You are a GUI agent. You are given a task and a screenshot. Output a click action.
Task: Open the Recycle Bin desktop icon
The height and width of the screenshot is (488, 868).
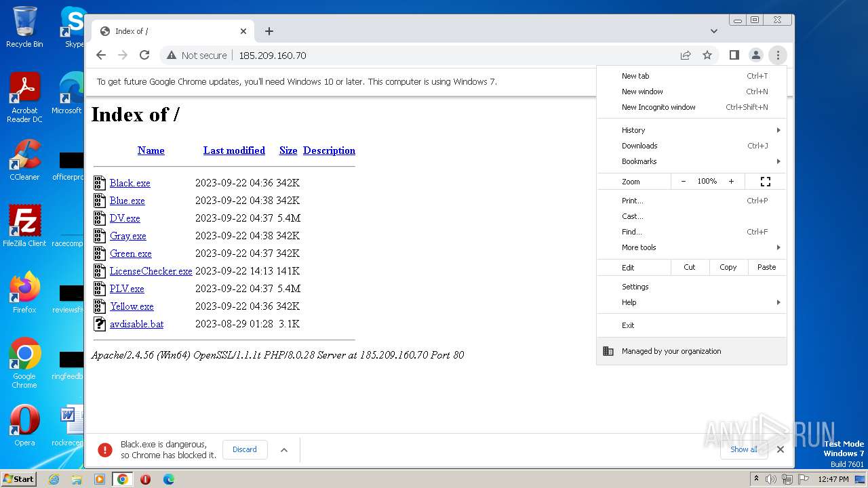click(x=24, y=27)
